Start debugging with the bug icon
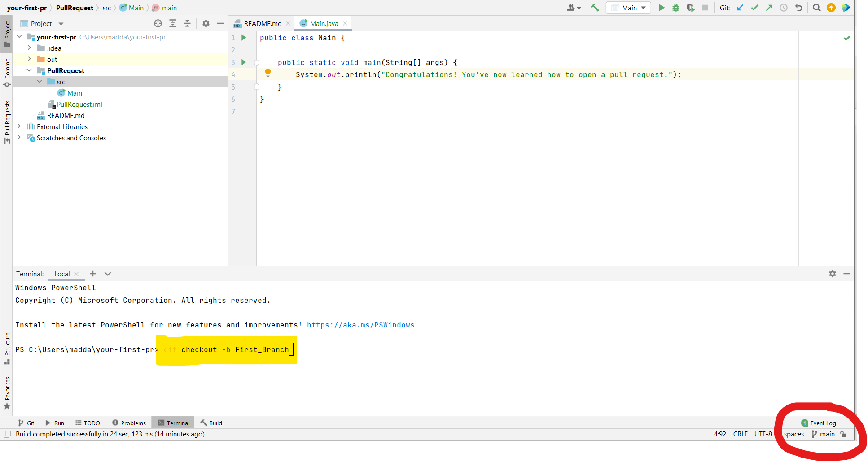This screenshot has width=868, height=462. [x=675, y=8]
